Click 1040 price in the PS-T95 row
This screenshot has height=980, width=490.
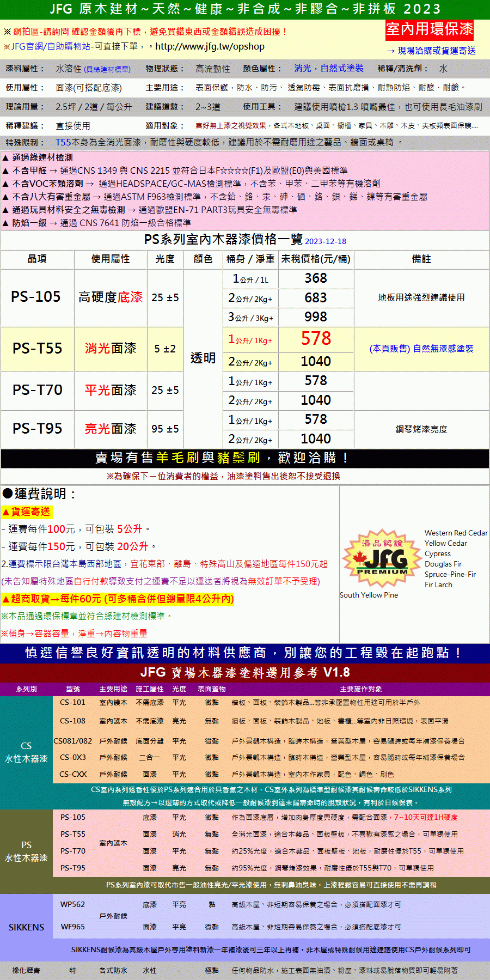316,439
